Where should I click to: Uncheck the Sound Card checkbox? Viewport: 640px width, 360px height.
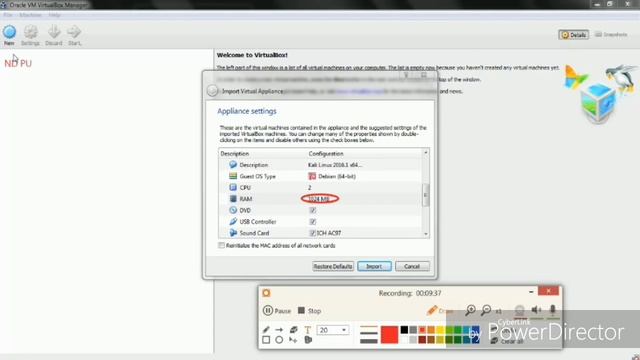[312, 233]
